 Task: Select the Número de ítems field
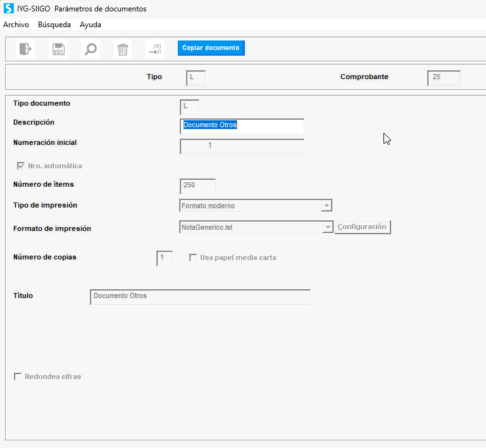point(197,186)
